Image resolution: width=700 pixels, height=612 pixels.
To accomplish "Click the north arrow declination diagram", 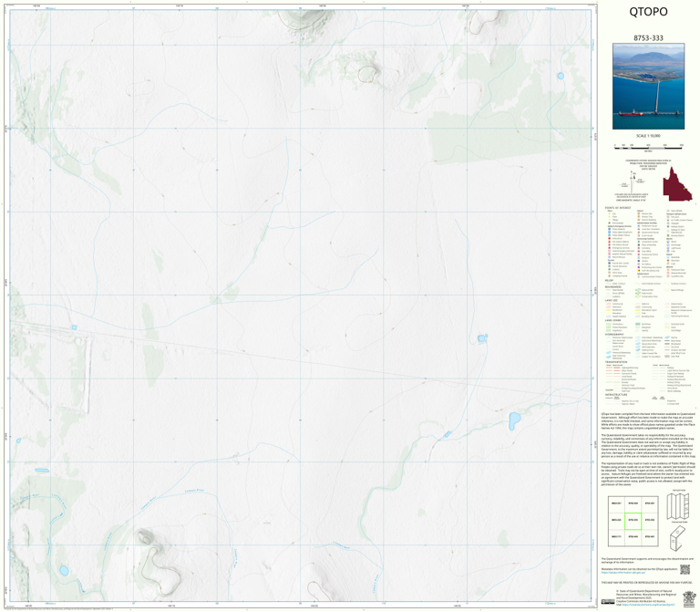I will tap(633, 182).
